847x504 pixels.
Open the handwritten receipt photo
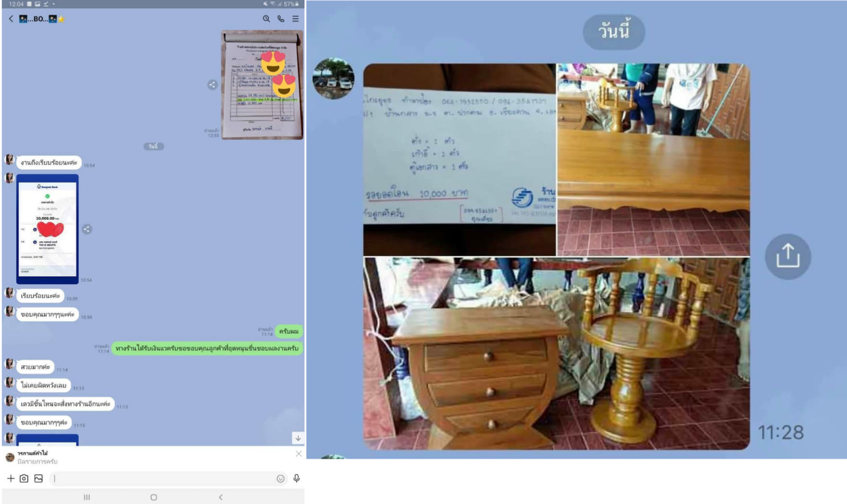click(x=459, y=159)
